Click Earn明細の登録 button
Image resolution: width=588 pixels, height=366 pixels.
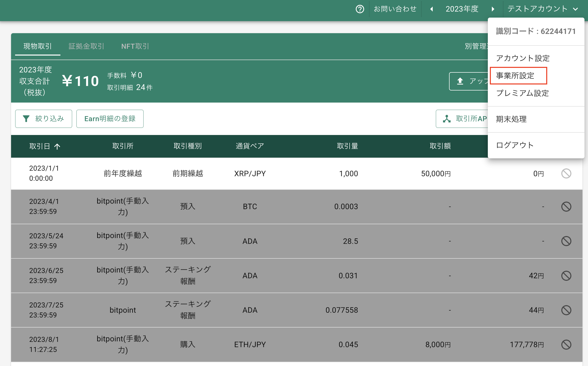click(110, 119)
